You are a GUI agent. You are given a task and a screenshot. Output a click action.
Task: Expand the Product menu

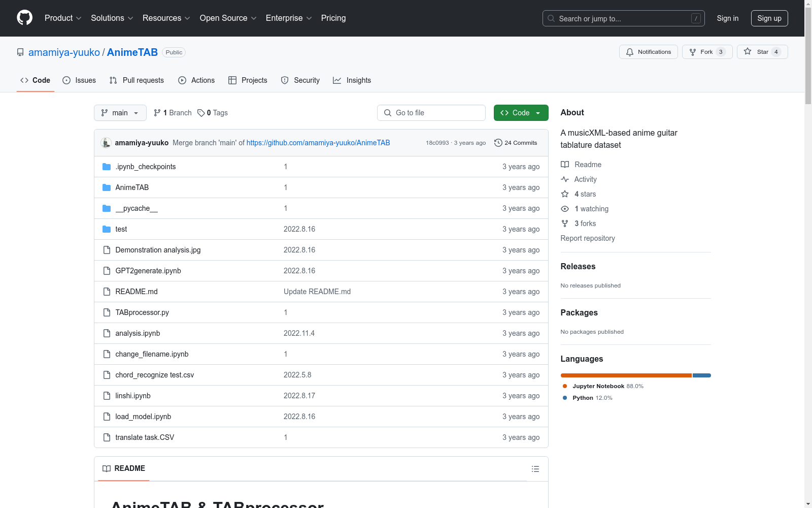[x=63, y=18]
